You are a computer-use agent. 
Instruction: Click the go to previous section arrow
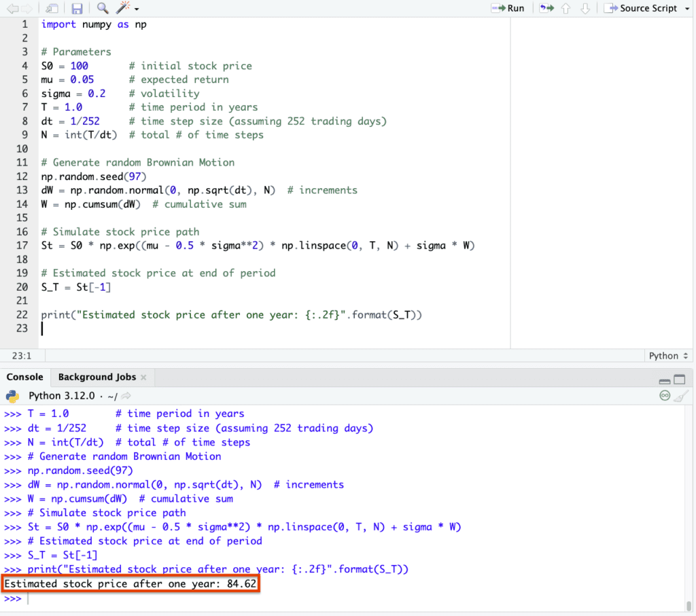point(565,9)
